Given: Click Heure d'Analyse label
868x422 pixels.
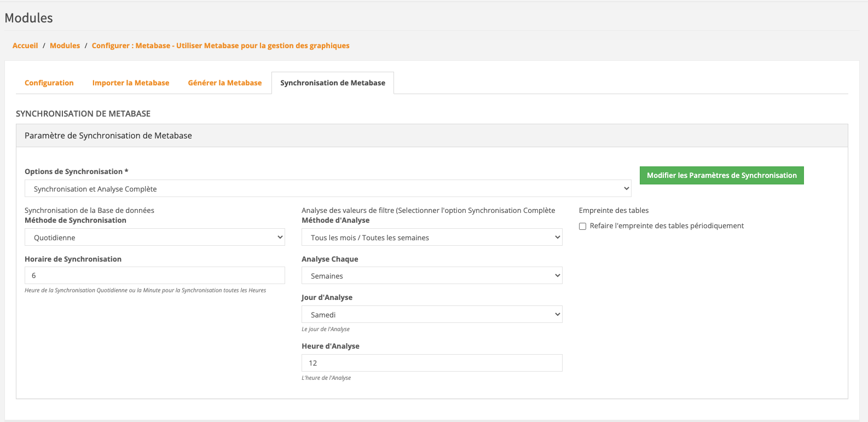Looking at the screenshot, I should pos(331,346).
